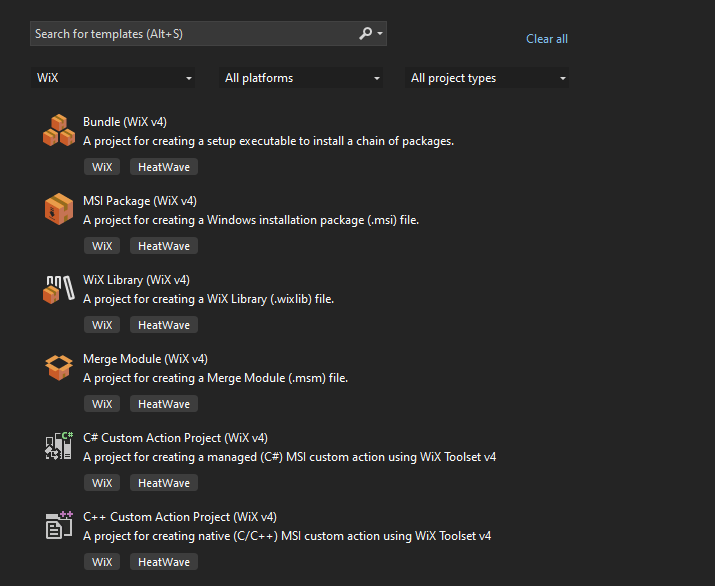This screenshot has width=715, height=586.
Task: Click the MSI Package template box icon
Action: [58, 210]
